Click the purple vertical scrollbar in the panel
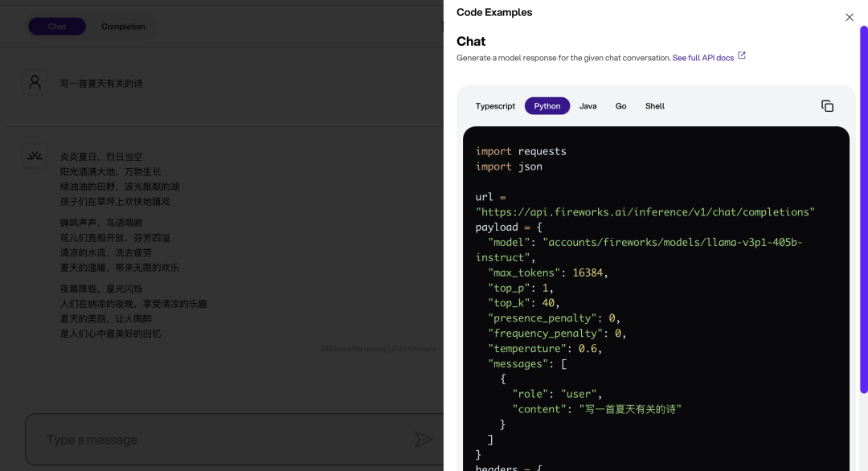 863,209
